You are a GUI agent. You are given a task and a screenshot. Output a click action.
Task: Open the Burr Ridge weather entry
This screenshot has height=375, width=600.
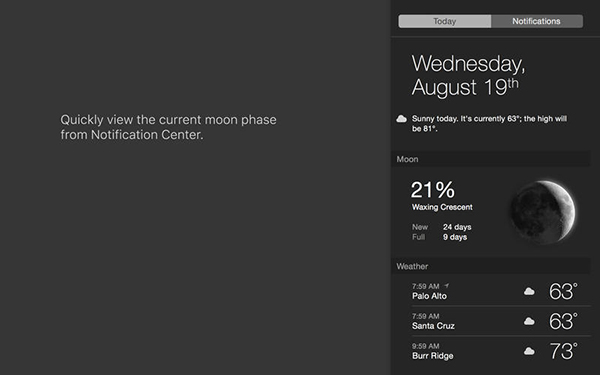pos(496,351)
